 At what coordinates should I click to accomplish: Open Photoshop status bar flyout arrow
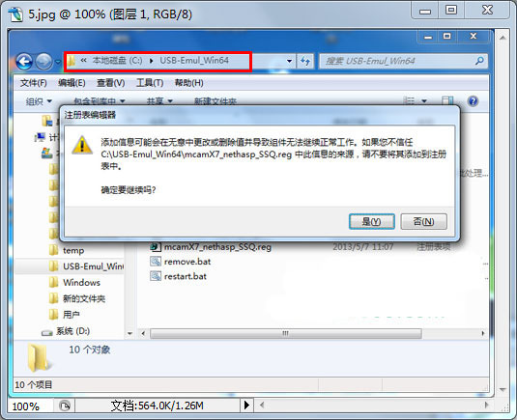pyautogui.click(x=246, y=406)
